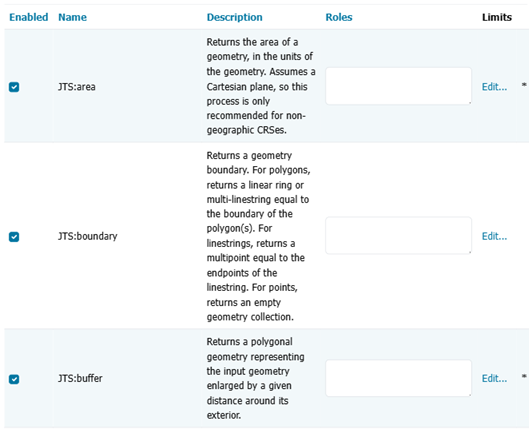Click the asterisk marker beside JTS:area Edit
The image size is (529, 429).
pos(524,85)
